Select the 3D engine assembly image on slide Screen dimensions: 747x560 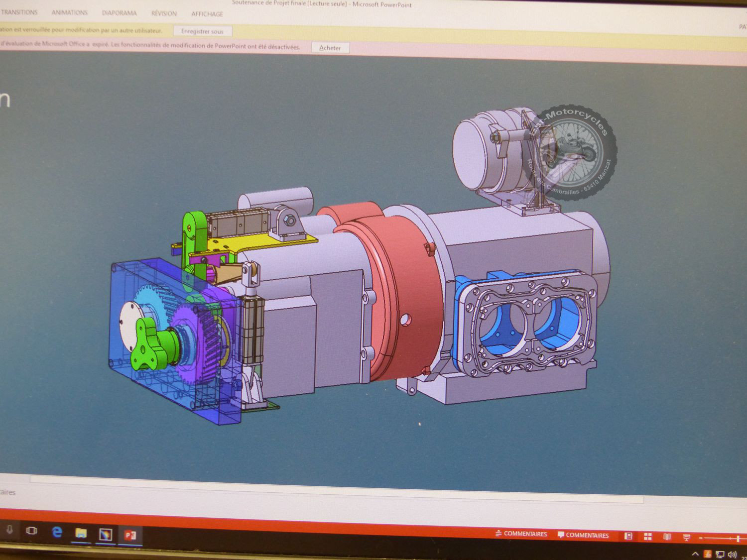tap(359, 264)
